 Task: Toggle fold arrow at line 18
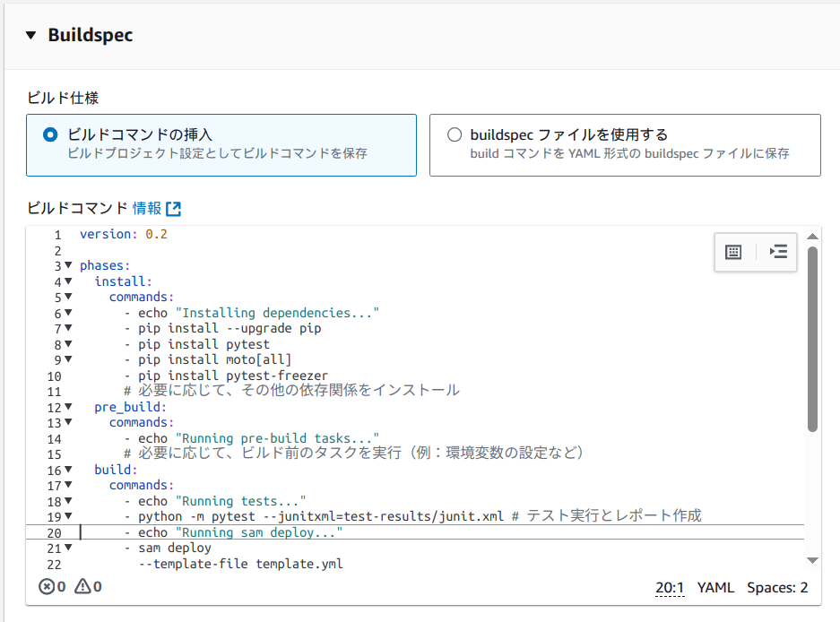pyautogui.click(x=68, y=501)
